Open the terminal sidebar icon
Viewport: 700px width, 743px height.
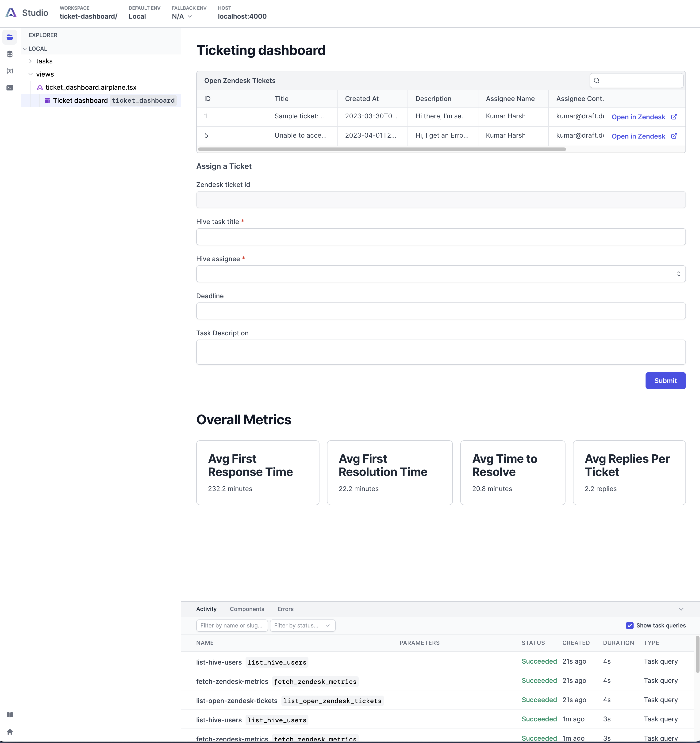coord(10,88)
